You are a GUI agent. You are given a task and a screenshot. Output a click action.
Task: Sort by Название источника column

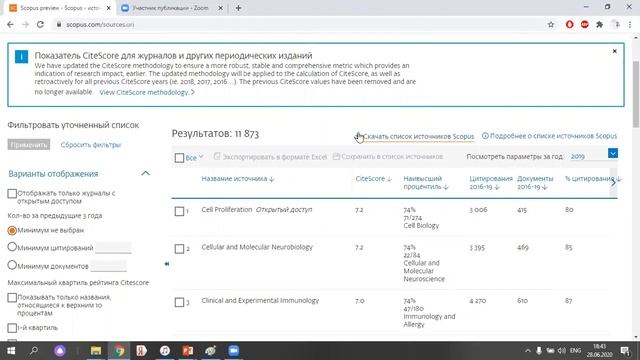pyautogui.click(x=238, y=179)
